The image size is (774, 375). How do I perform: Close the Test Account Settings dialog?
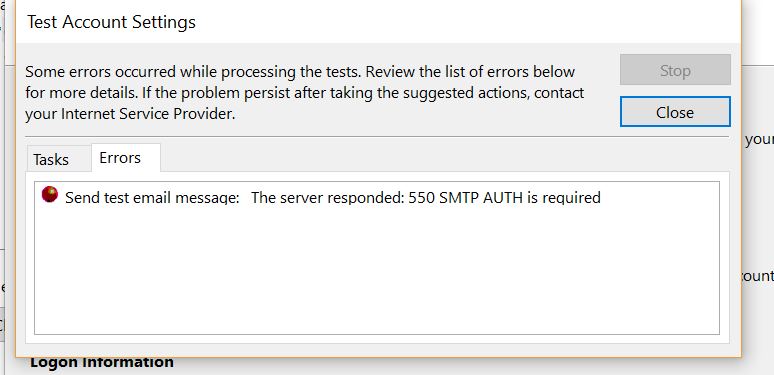[675, 112]
